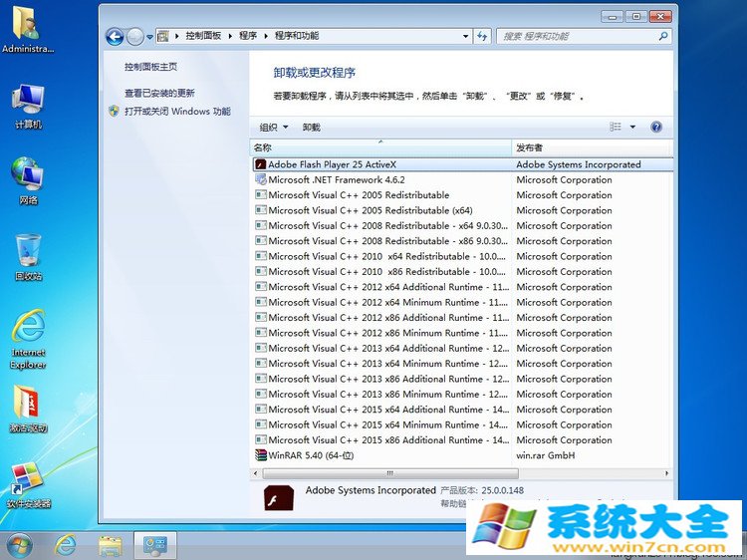Image resolution: width=747 pixels, height=560 pixels.
Task: Click the shield icon beside Windows 功能
Action: click(114, 111)
